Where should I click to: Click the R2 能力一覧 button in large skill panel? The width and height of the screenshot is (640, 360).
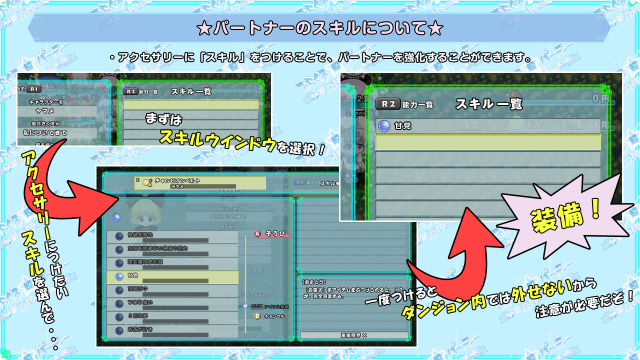coord(404,104)
